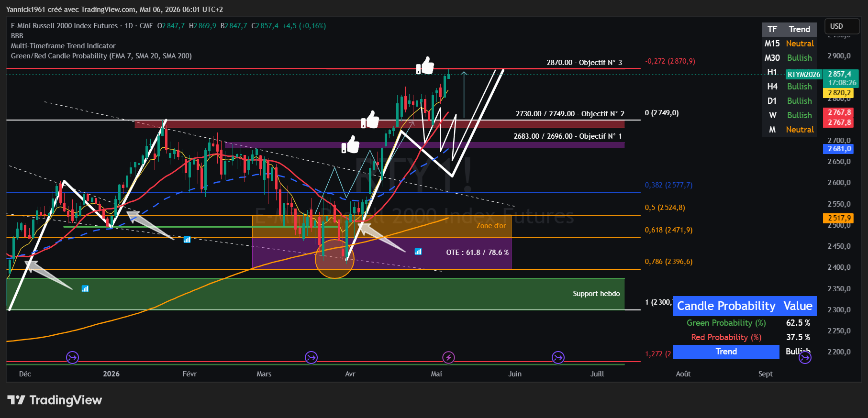This screenshot has width=868, height=418.
Task: Click thumbs-up icon on Objectif N° 2 red zone
Action: (370, 120)
